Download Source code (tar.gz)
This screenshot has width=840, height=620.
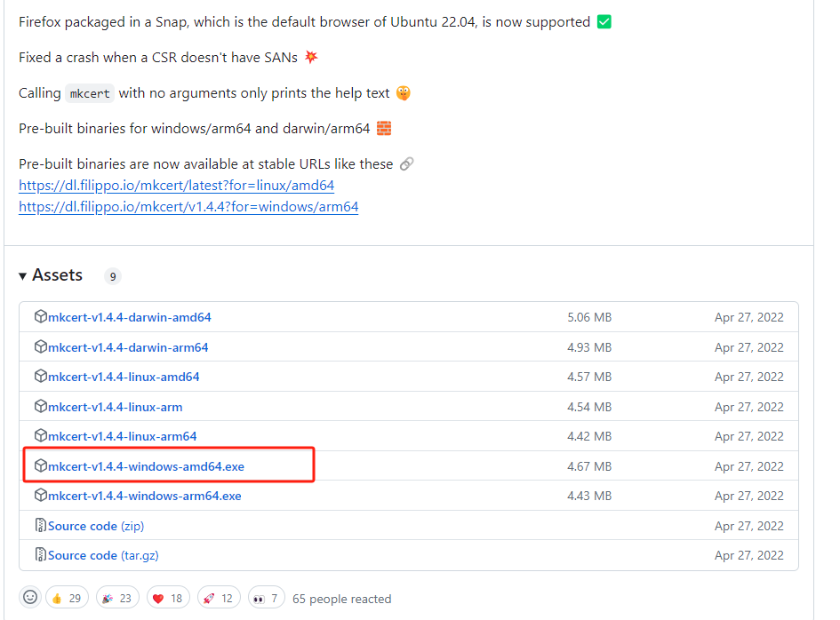pyautogui.click(x=103, y=555)
